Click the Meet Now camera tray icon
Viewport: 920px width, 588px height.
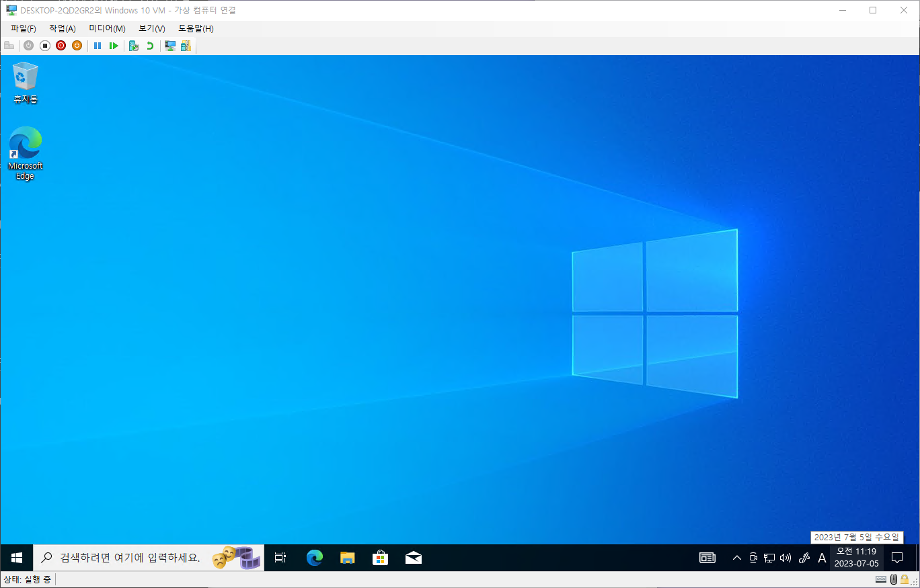[x=753, y=558]
